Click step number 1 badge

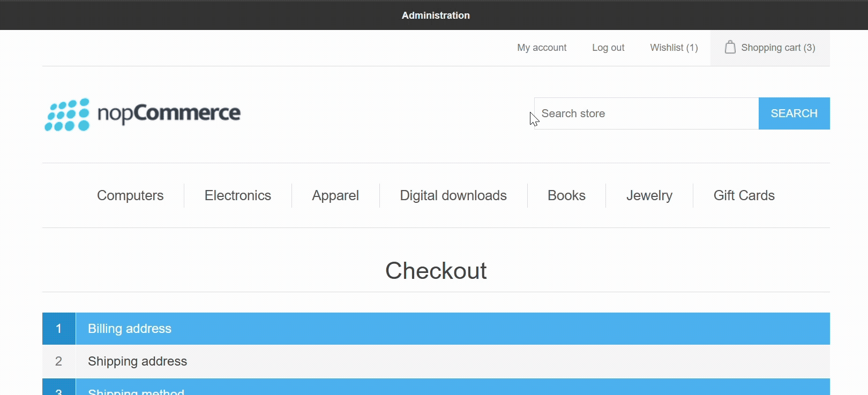coord(59,329)
